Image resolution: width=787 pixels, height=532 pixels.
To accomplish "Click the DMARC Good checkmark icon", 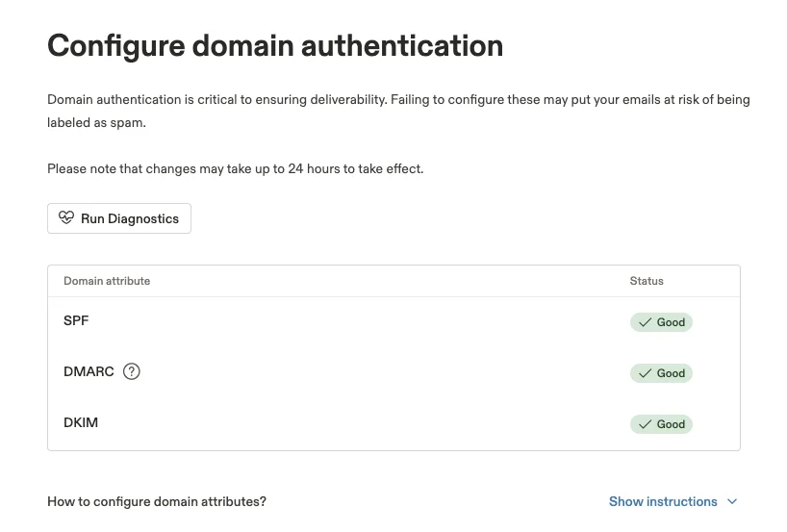I will pos(645,373).
